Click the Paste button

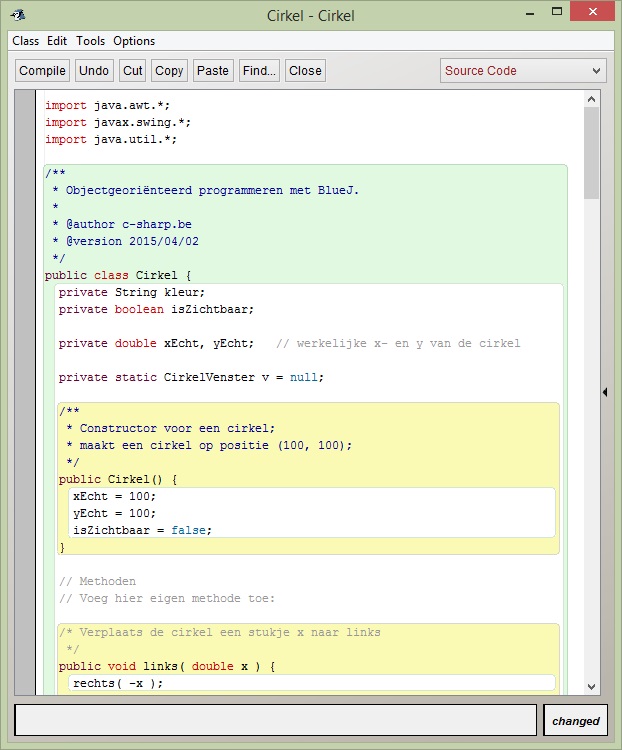tap(213, 71)
